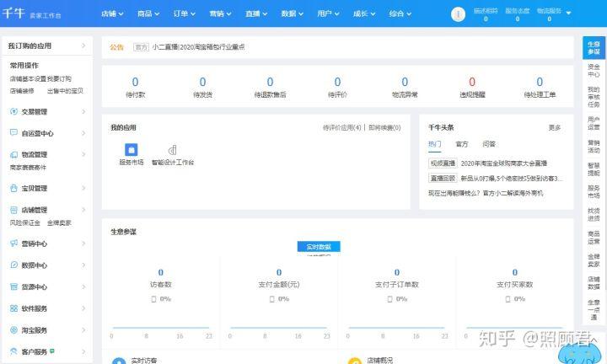This screenshot has height=364, width=607.
Task: Click the 交易管理 icon in the left sidebar
Action: (x=14, y=111)
